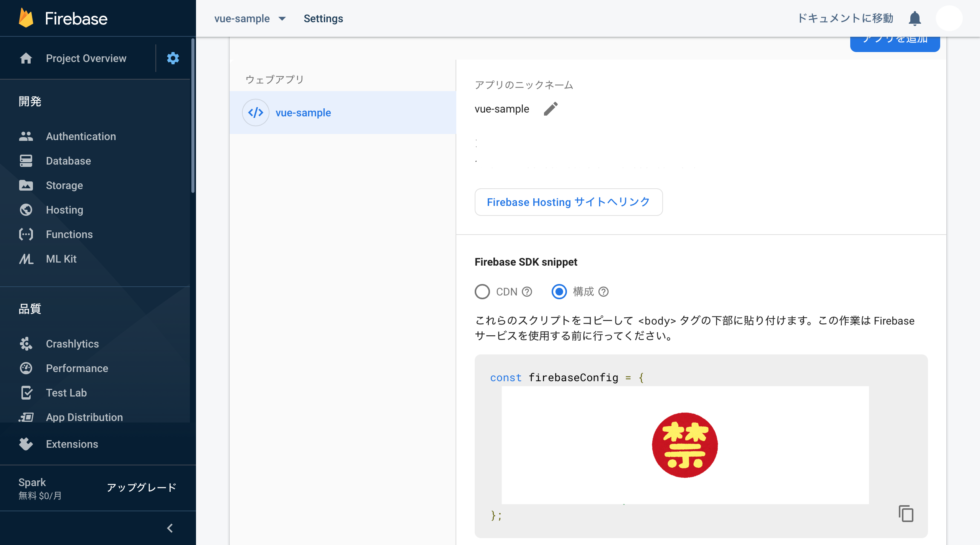Select vue-sample web app row
Screen dimensions: 980x545
click(x=343, y=113)
